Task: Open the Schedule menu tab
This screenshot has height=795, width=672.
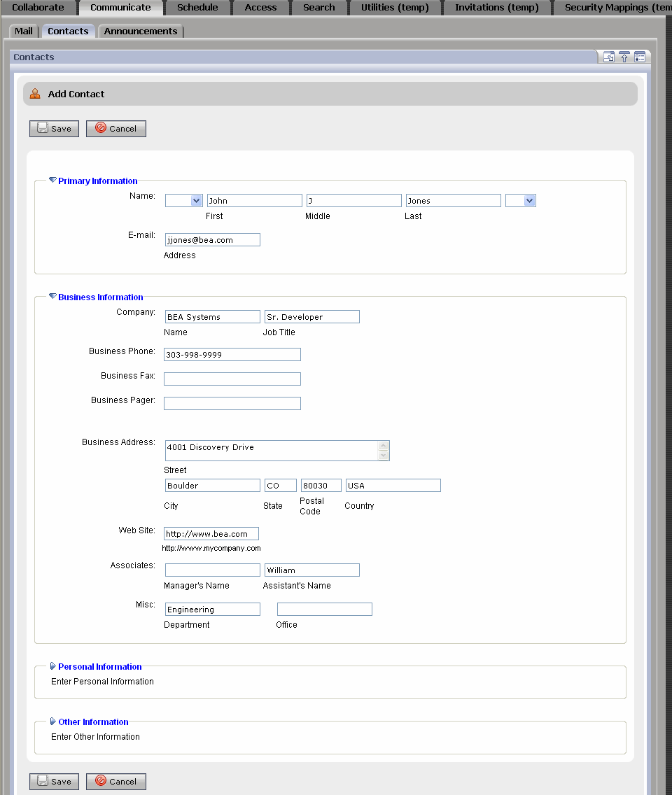Action: tap(197, 7)
